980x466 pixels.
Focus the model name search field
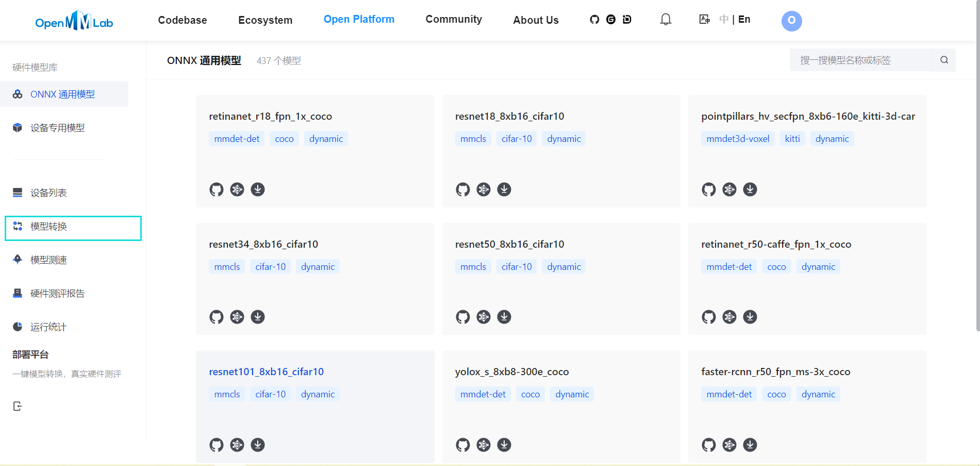pyautogui.click(x=861, y=60)
